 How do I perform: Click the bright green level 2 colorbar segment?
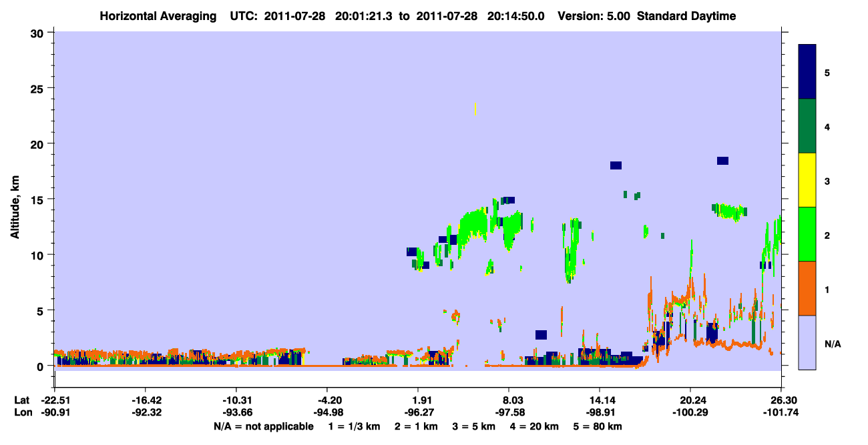[807, 234]
